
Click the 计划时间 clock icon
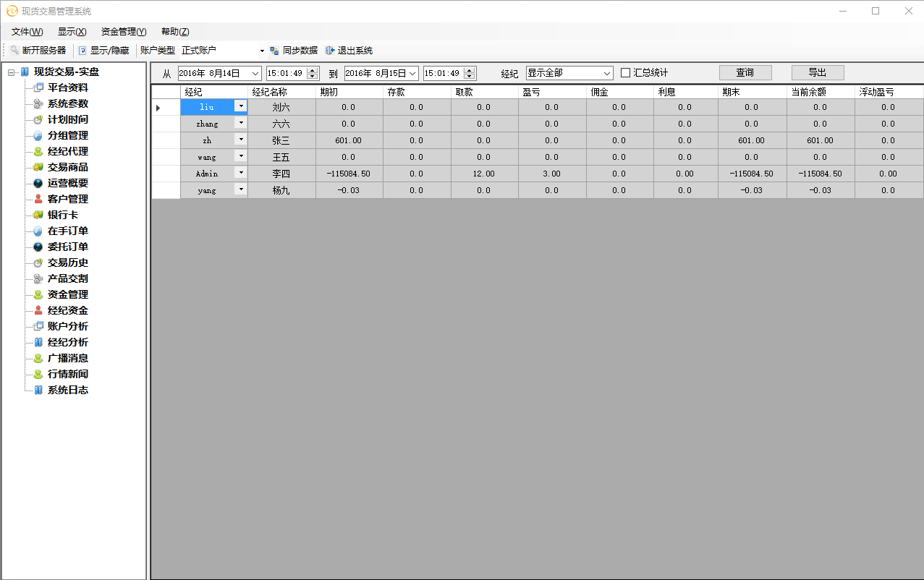coord(39,119)
